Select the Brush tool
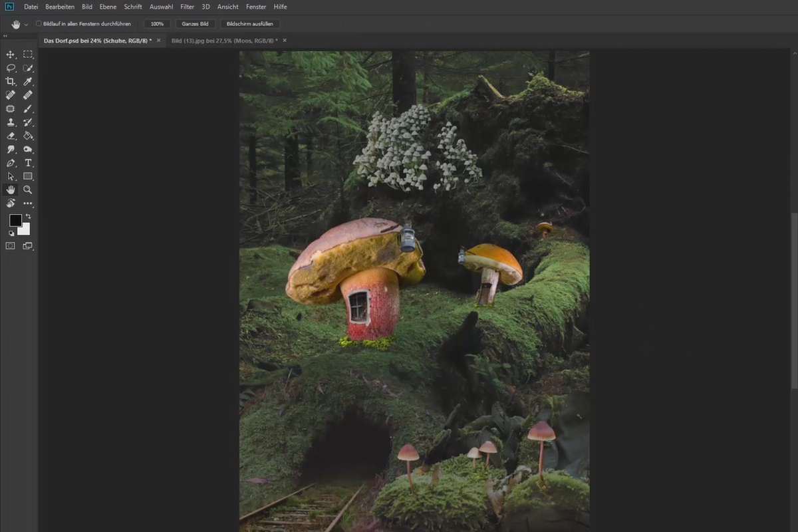798x532 pixels. (x=28, y=108)
